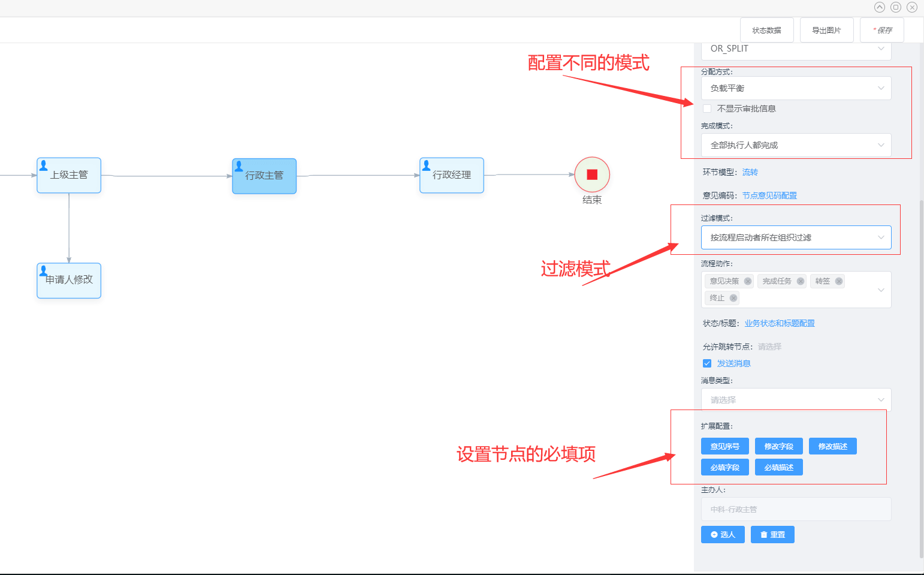The image size is (924, 575).
Task: Click the 导出图片 toolbar button
Action: pyautogui.click(x=826, y=30)
